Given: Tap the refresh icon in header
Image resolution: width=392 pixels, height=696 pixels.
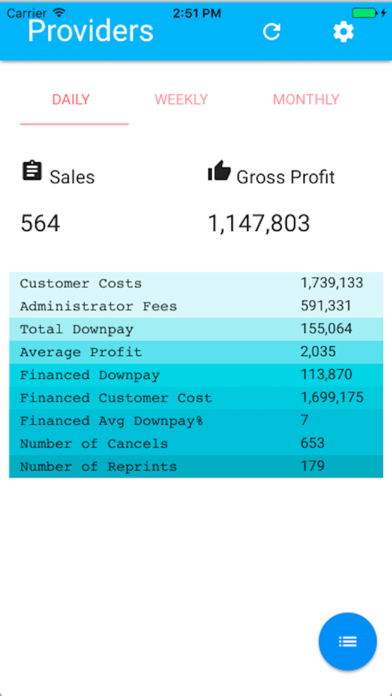Looking at the screenshot, I should 272,32.
